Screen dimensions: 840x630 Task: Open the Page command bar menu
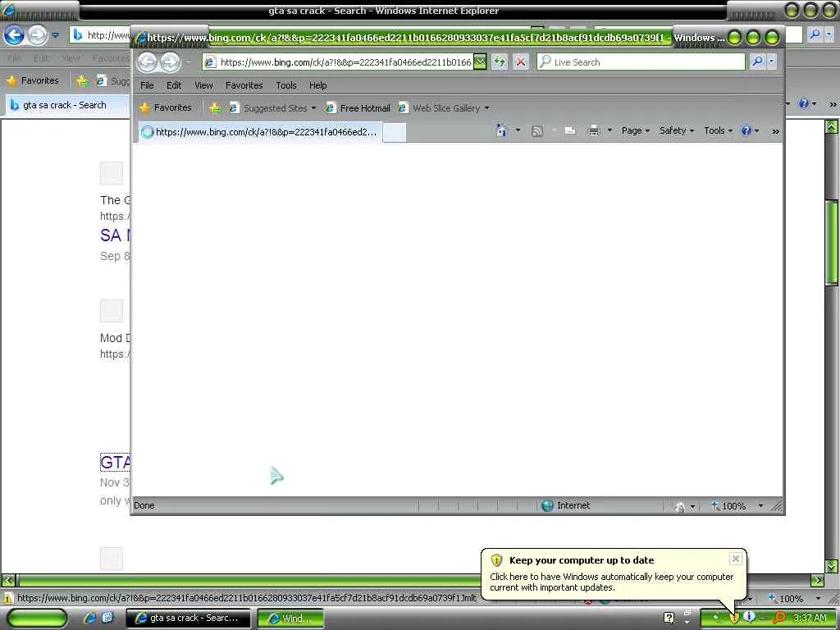(636, 130)
